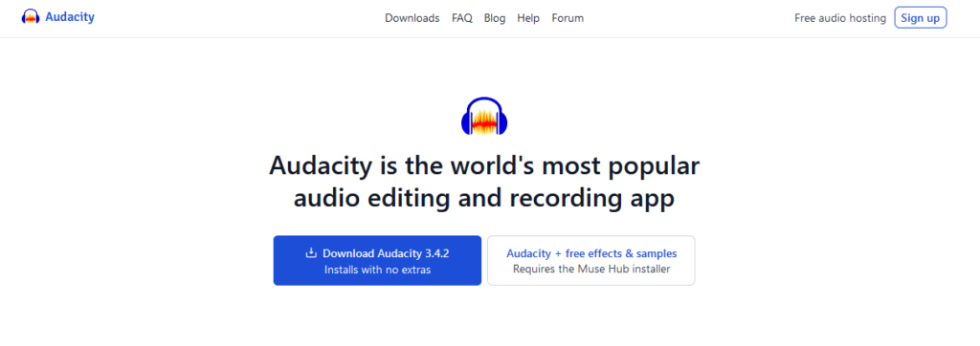Viewport: 980px width, 346px height.
Task: Open the Downloads page
Action: tap(412, 18)
